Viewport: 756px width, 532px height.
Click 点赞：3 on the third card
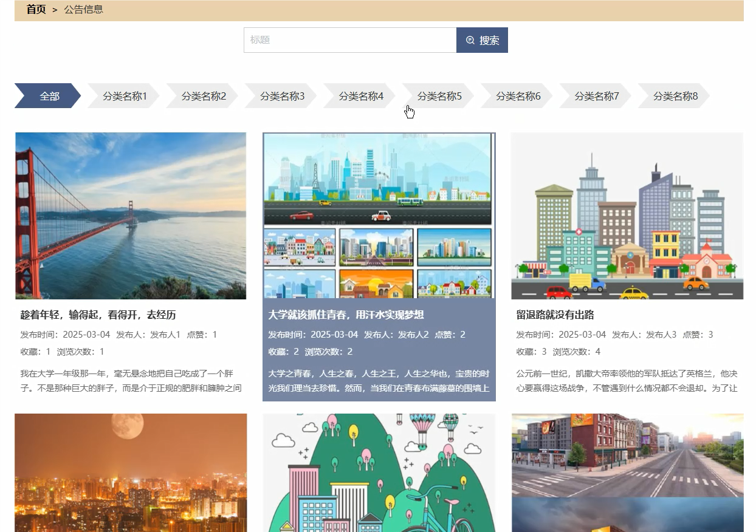[x=698, y=335]
